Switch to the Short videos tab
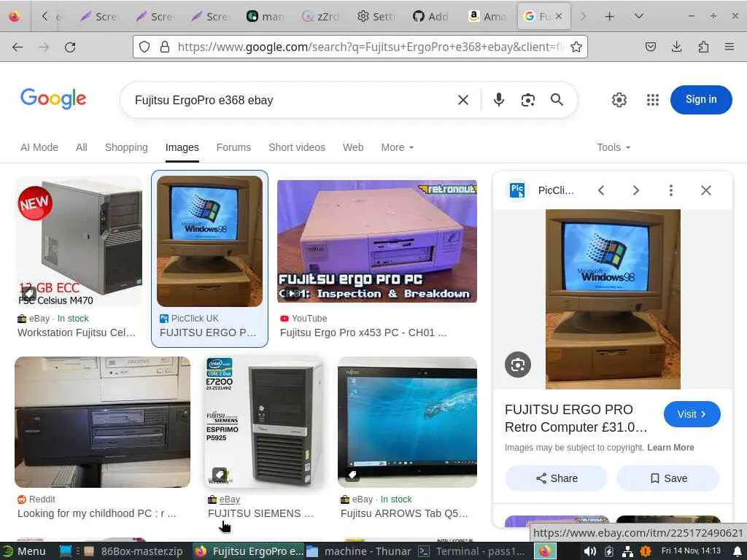Viewport: 747px width, 560px height. pyautogui.click(x=297, y=147)
